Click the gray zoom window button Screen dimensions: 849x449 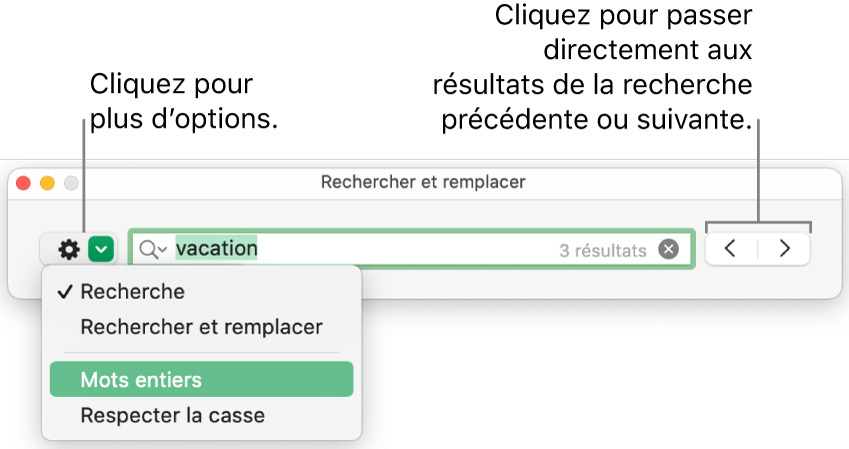click(x=70, y=184)
